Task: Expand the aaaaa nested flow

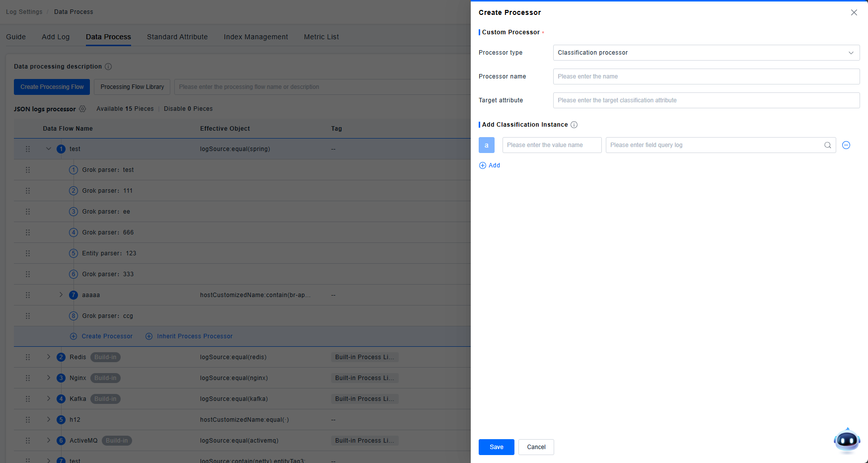Action: [x=61, y=295]
